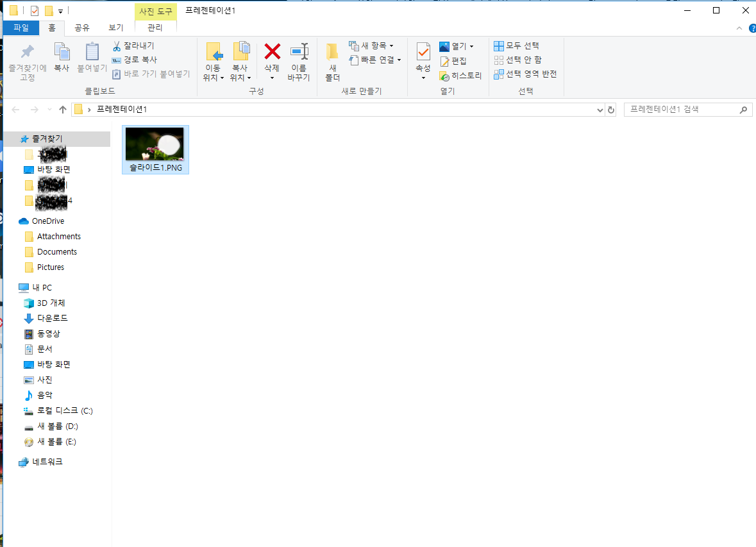Click Select none (선택 안 함)
The width and height of the screenshot is (756, 547).
click(518, 60)
